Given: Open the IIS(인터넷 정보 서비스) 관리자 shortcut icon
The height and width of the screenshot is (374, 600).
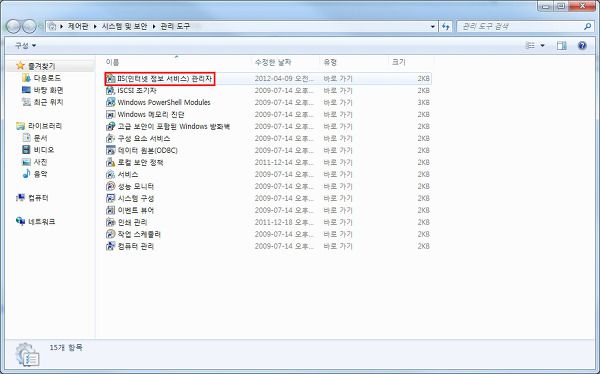Looking at the screenshot, I should (111, 79).
